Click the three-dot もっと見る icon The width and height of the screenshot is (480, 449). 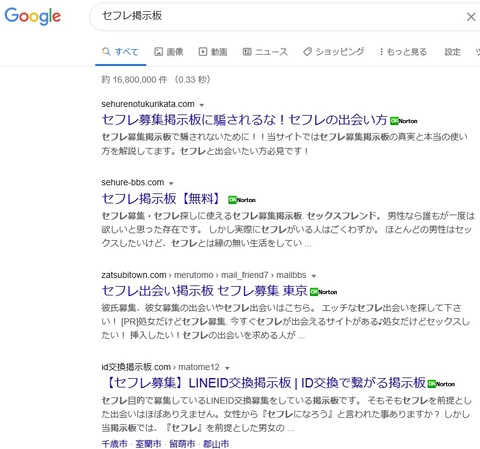click(381, 52)
